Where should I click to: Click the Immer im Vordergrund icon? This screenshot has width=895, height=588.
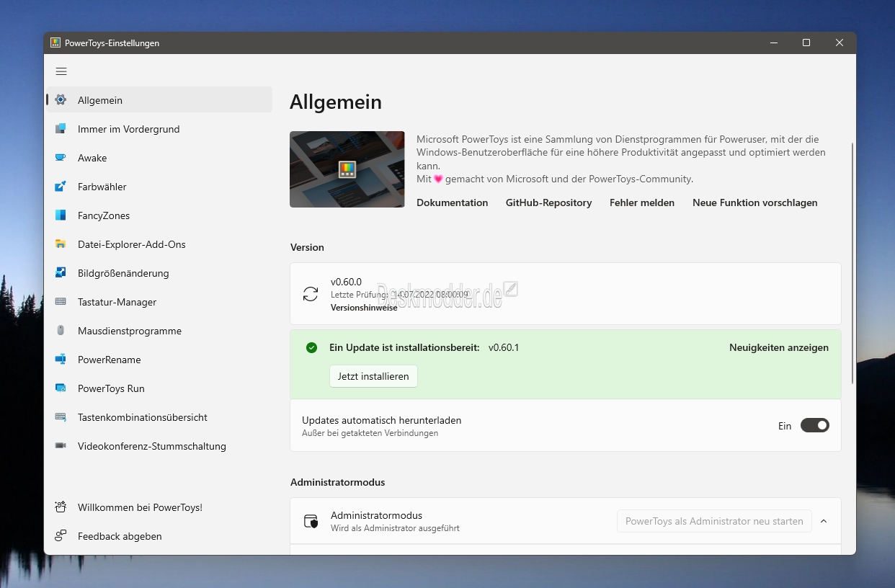pos(61,129)
